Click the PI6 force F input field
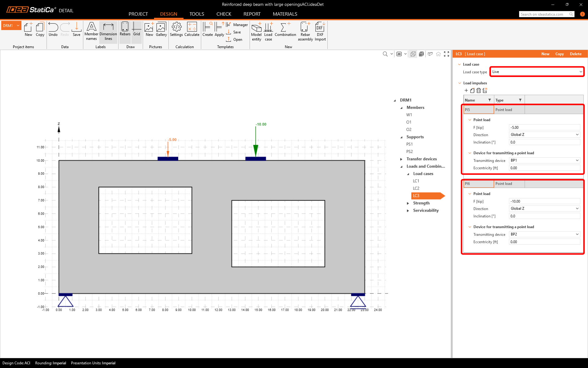588x368 pixels. click(x=544, y=201)
